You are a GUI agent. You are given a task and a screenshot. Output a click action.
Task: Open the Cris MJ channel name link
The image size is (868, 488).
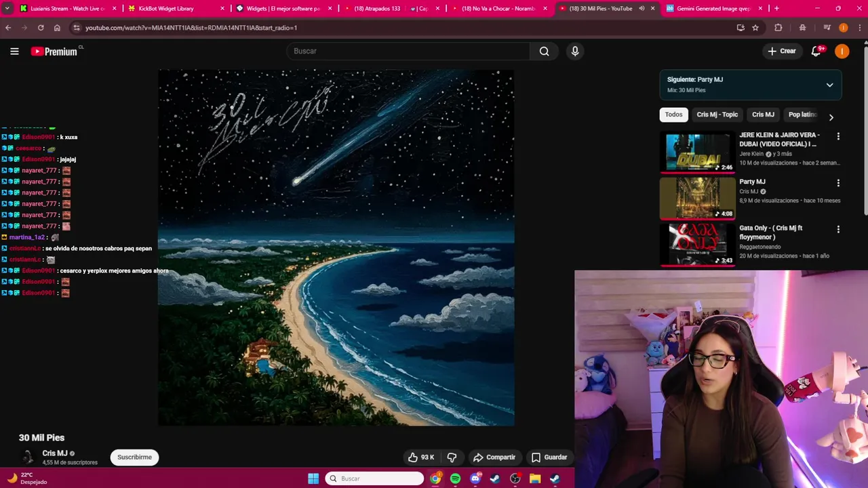pyautogui.click(x=54, y=453)
